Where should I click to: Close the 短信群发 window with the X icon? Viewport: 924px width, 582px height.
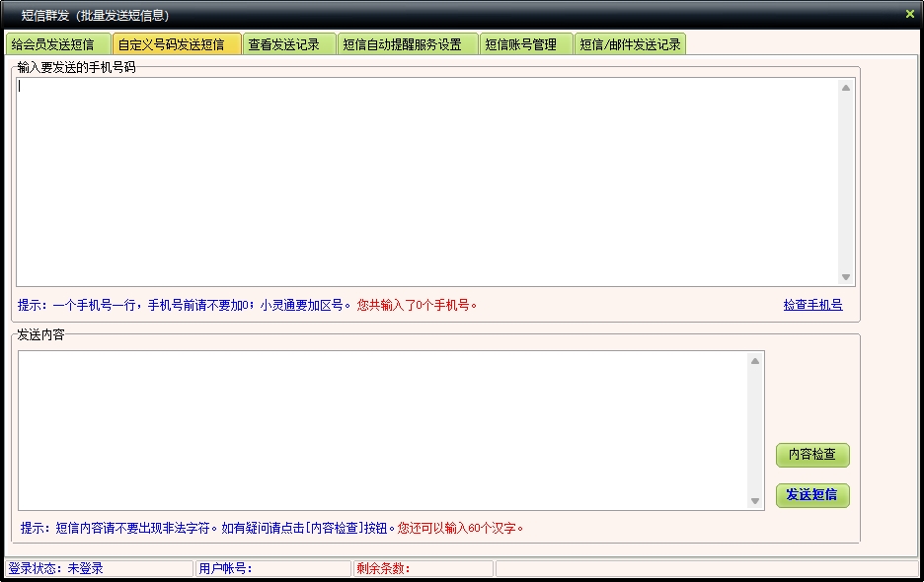(909, 14)
